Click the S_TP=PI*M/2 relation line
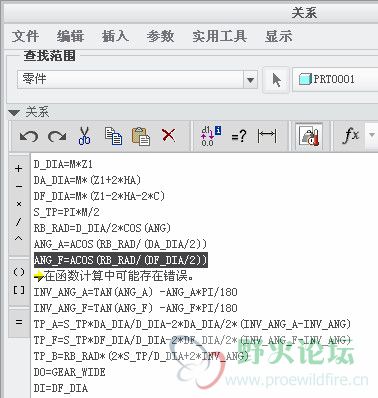Viewport: 378px width, 398px height. (x=66, y=212)
